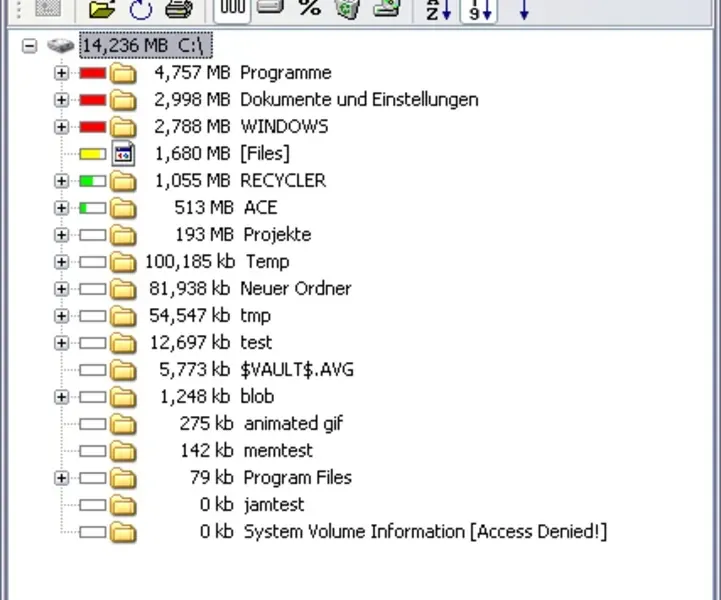Select 'System Volume Information [Access Denied!]' text

tap(425, 532)
